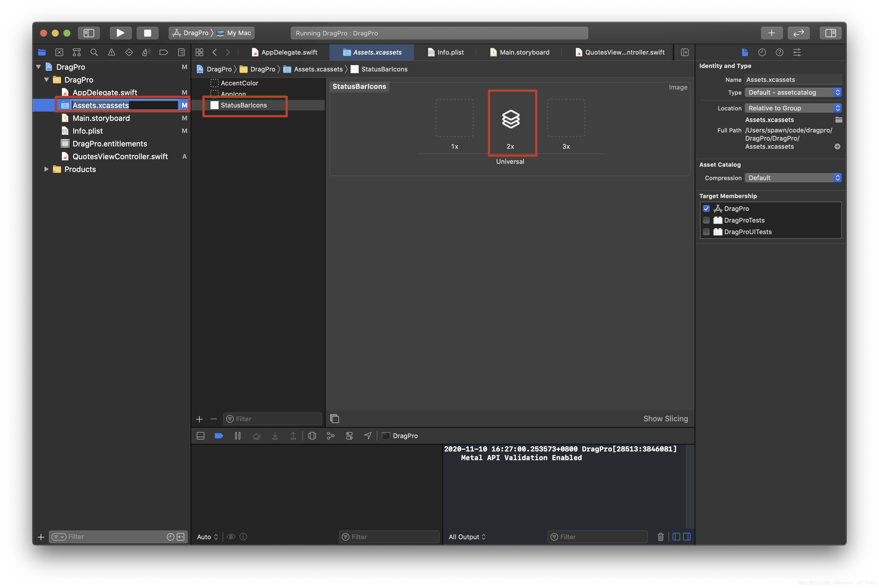Click the Pause program execution icon
Image resolution: width=879 pixels, height=588 pixels.
click(x=237, y=436)
